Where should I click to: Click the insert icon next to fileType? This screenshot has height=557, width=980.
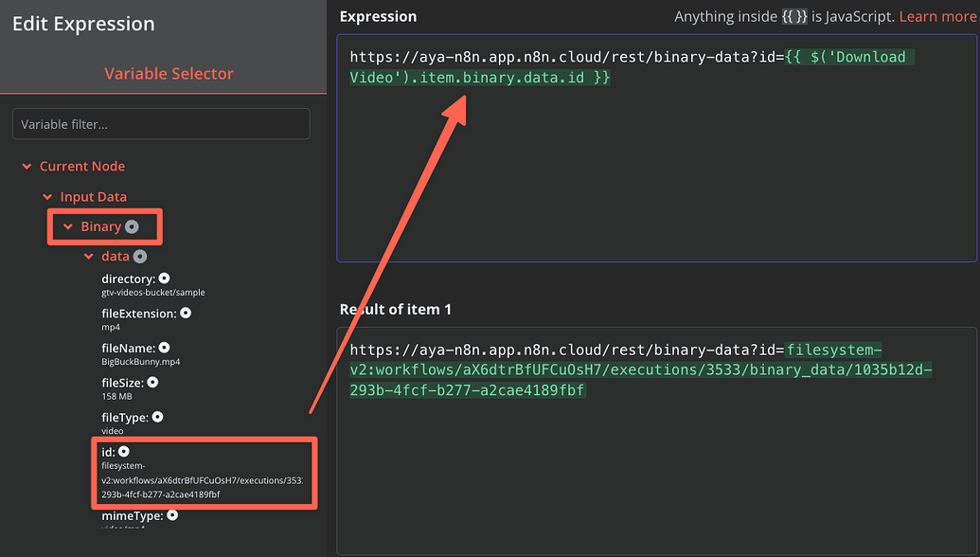click(x=157, y=417)
